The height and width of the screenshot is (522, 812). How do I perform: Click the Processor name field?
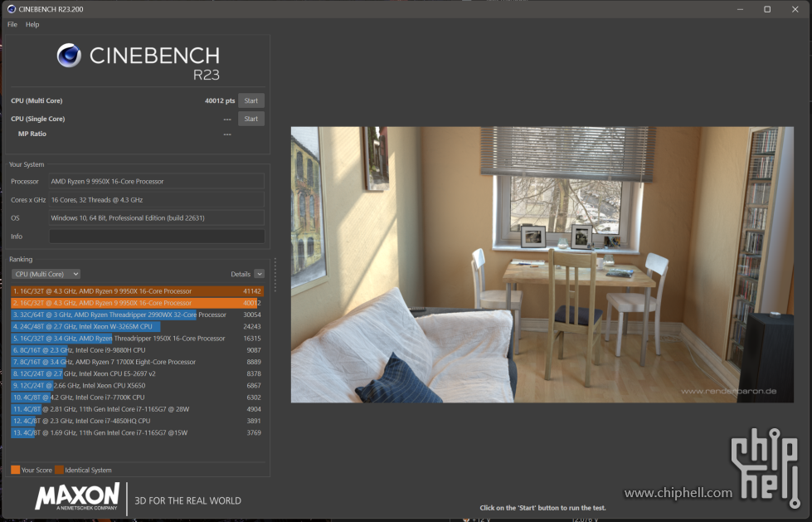click(x=157, y=182)
